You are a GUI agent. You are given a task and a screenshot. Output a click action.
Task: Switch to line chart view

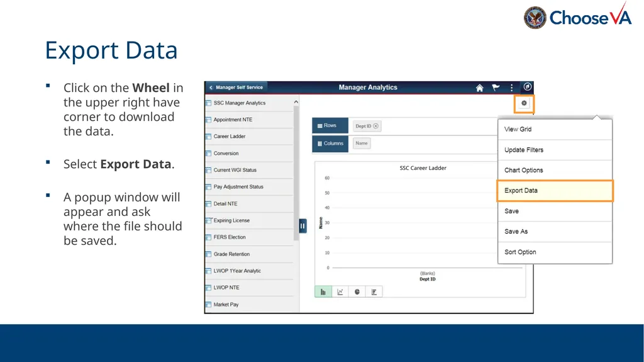[x=340, y=291]
